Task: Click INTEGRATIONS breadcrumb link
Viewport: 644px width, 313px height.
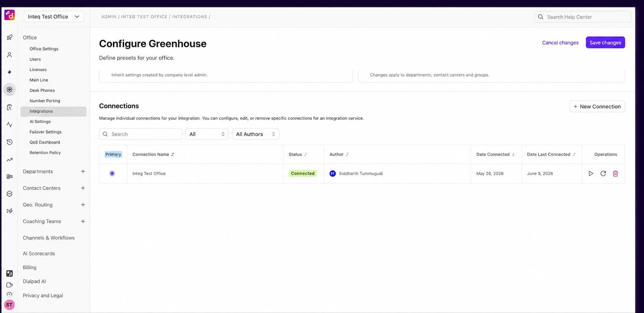Action: pos(190,17)
